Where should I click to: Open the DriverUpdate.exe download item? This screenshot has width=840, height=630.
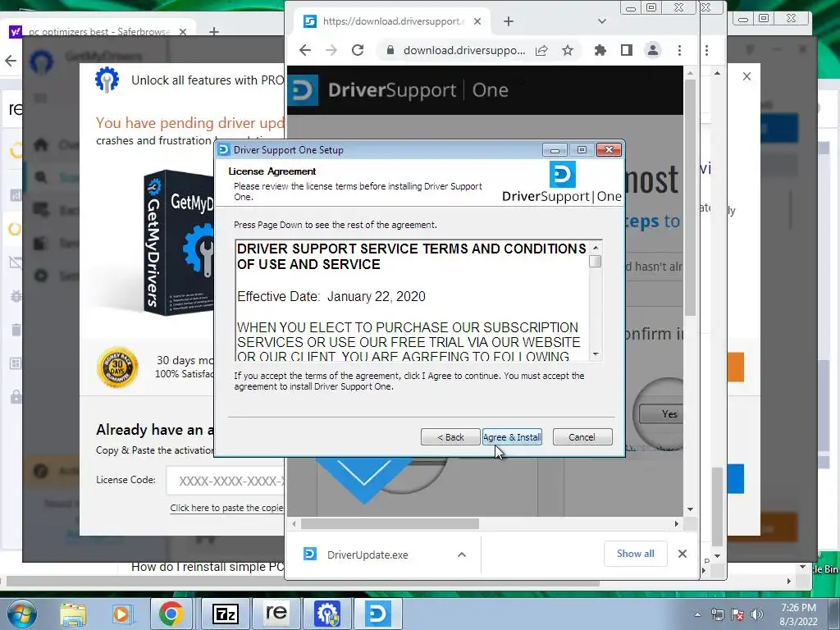point(367,555)
